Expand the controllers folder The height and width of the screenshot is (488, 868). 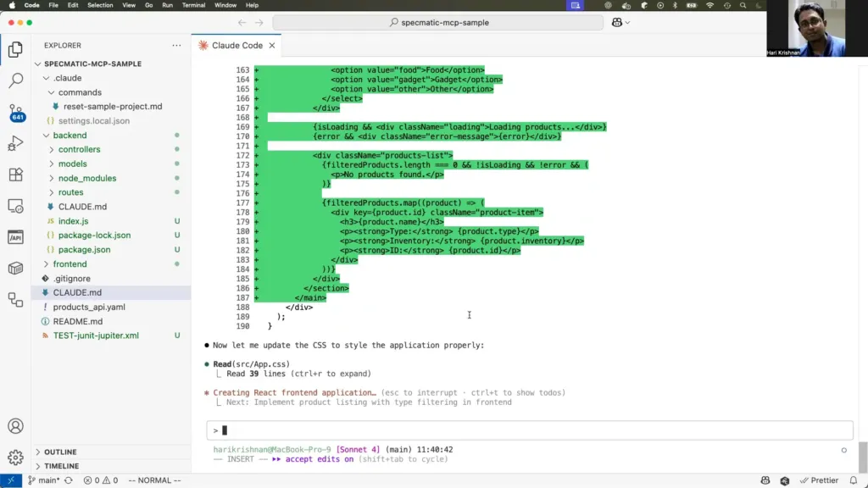(79, 150)
